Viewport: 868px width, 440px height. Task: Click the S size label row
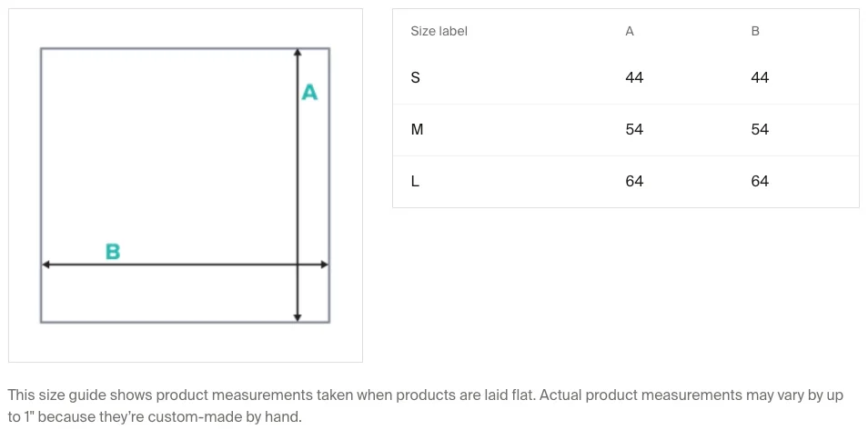point(416,78)
